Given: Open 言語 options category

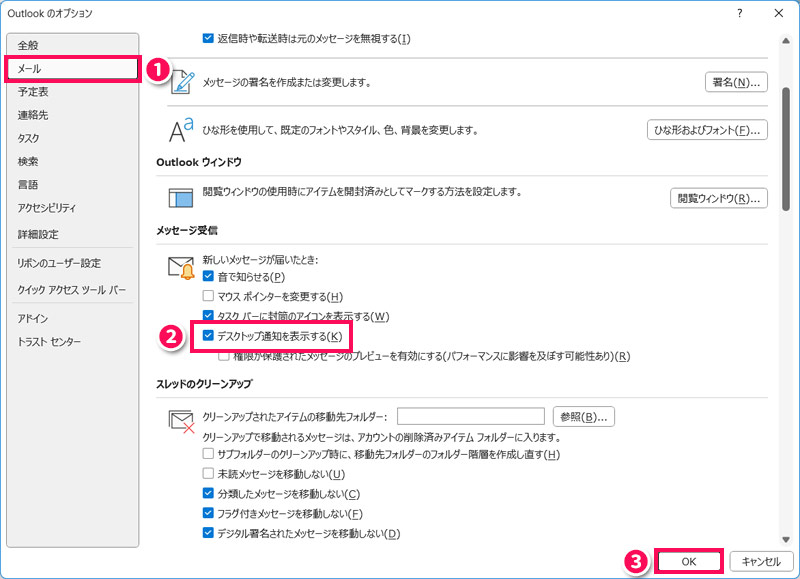Looking at the screenshot, I should coord(72,185).
